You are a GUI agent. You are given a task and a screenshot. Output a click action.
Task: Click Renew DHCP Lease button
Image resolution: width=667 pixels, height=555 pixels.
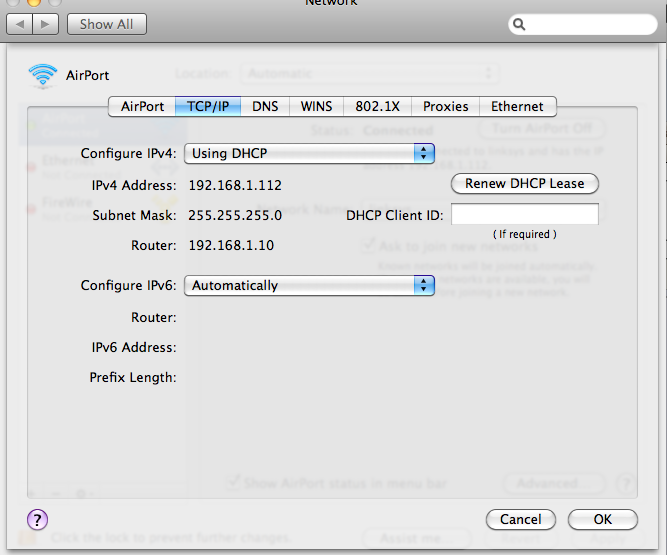[524, 184]
